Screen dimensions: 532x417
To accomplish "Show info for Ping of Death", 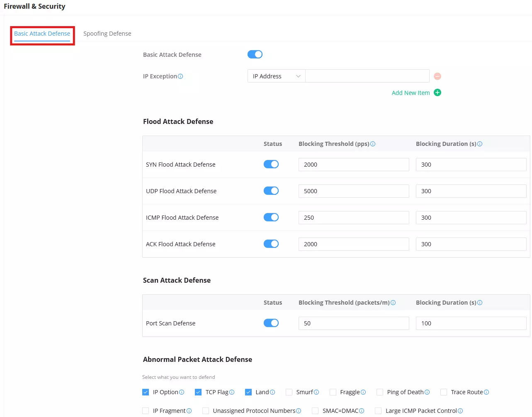I will [x=427, y=392].
